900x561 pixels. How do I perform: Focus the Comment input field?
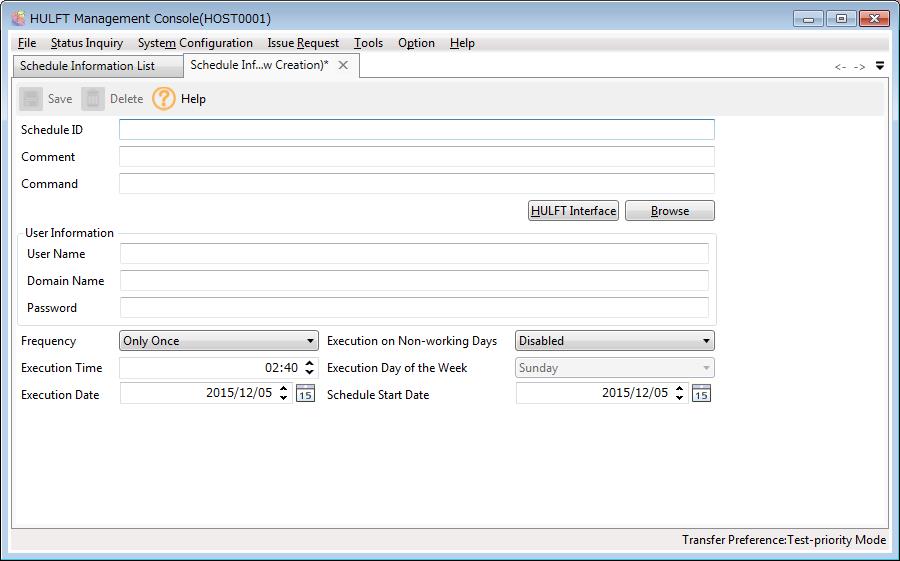(417, 156)
